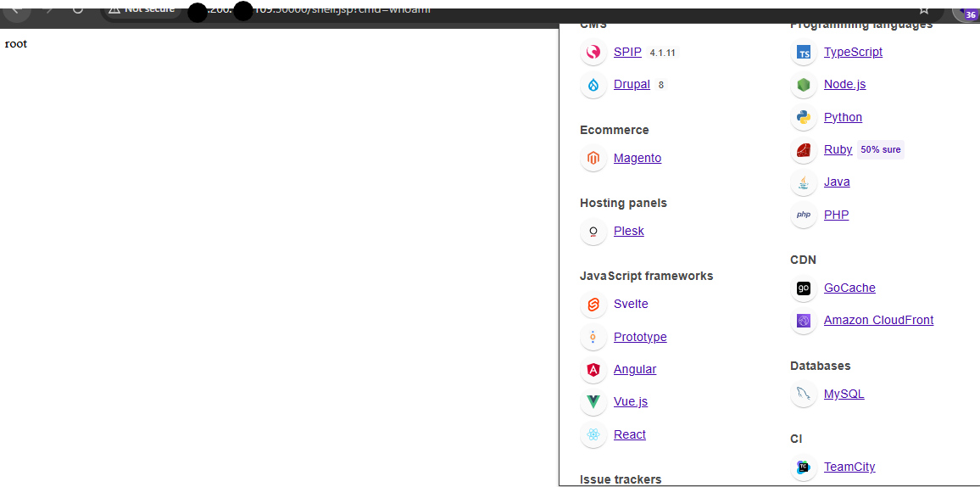Click the TeamCity logo icon
This screenshot has height=487, width=980.
click(804, 467)
